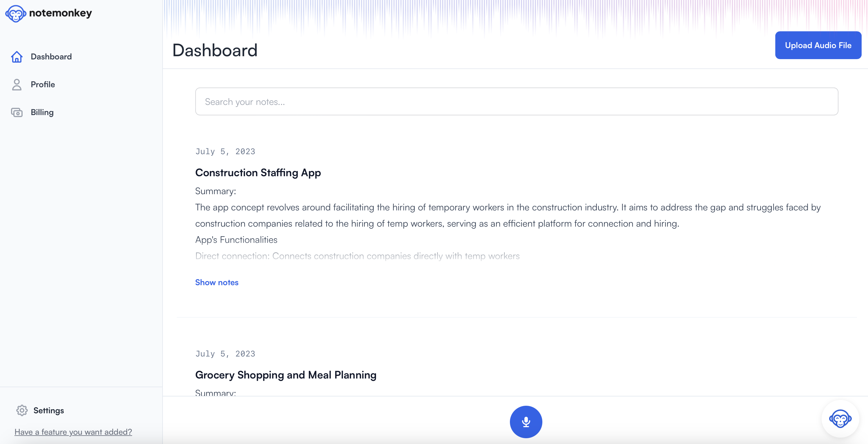Click the notemonkey brand name text
868x444 pixels.
[x=60, y=13]
